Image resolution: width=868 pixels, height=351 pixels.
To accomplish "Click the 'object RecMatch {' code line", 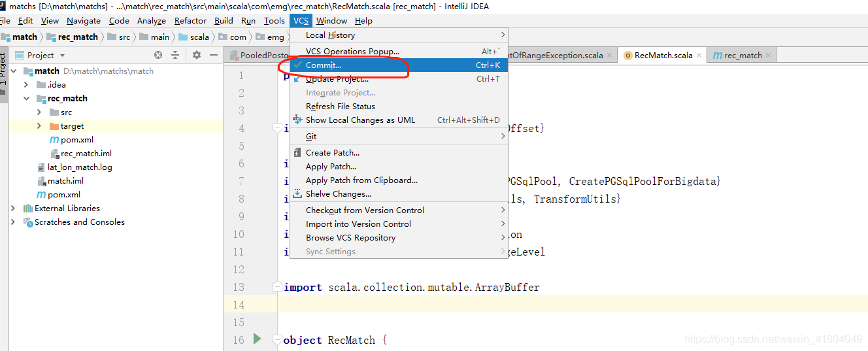I will [335, 340].
